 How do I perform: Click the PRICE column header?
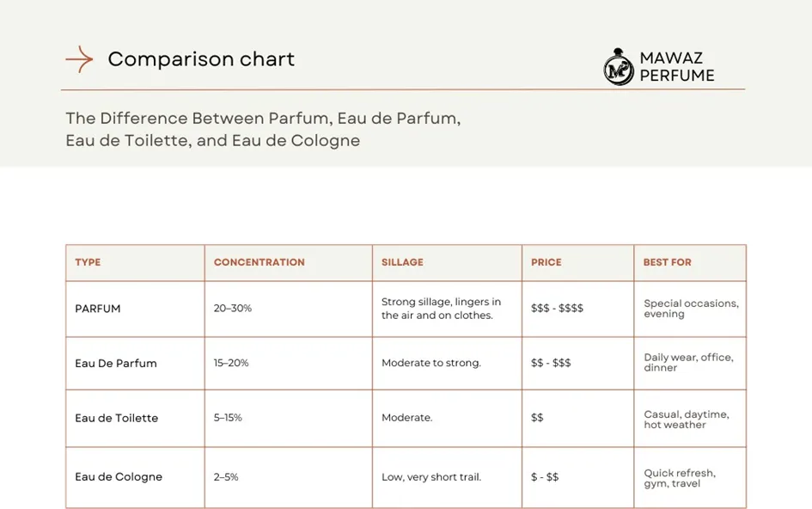546,262
